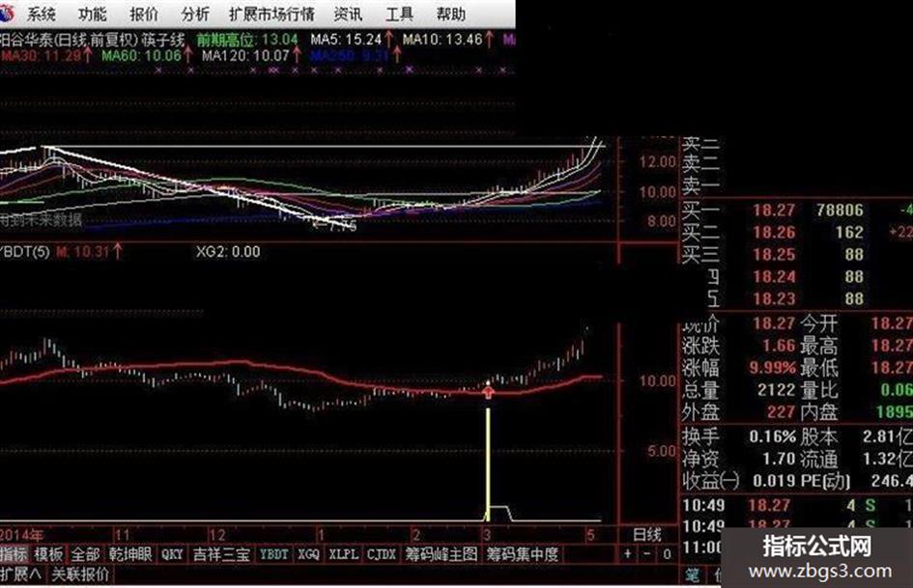The image size is (913, 588).
Task: Switch to the 筹码集中度 tab
Action: pyautogui.click(x=523, y=553)
